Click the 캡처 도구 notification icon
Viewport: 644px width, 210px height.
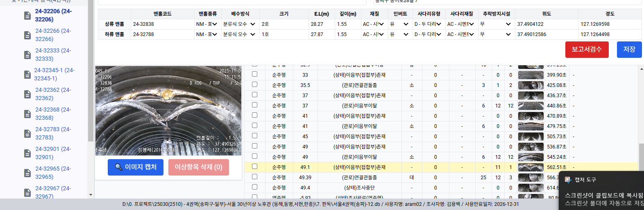pyautogui.click(x=568, y=180)
